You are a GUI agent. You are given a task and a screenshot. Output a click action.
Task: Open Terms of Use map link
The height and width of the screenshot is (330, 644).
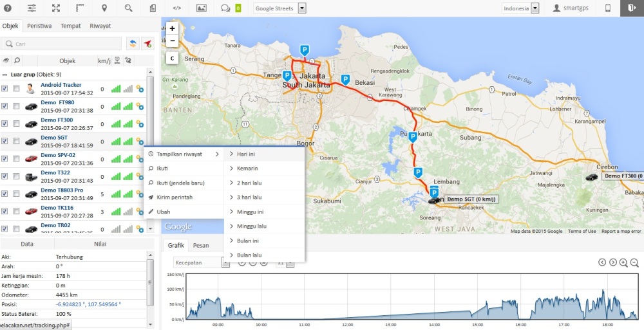(x=582, y=231)
